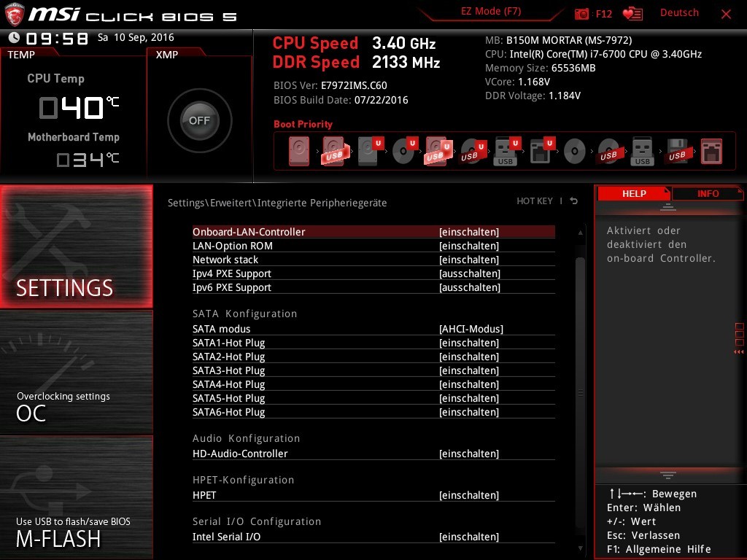Screen dimensions: 747x560
Task: Click the Boot Priority label
Action: pyautogui.click(x=303, y=124)
